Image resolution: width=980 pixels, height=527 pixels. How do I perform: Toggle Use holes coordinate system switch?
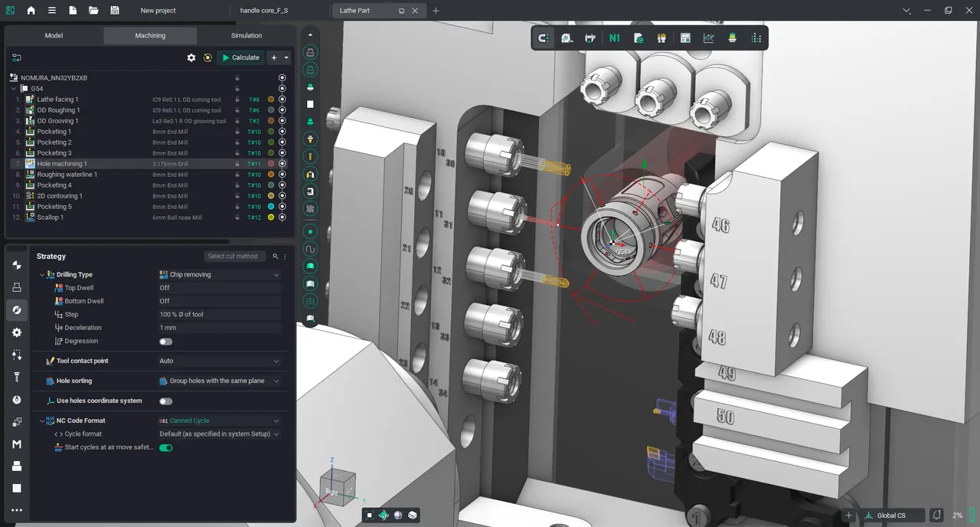tap(165, 401)
